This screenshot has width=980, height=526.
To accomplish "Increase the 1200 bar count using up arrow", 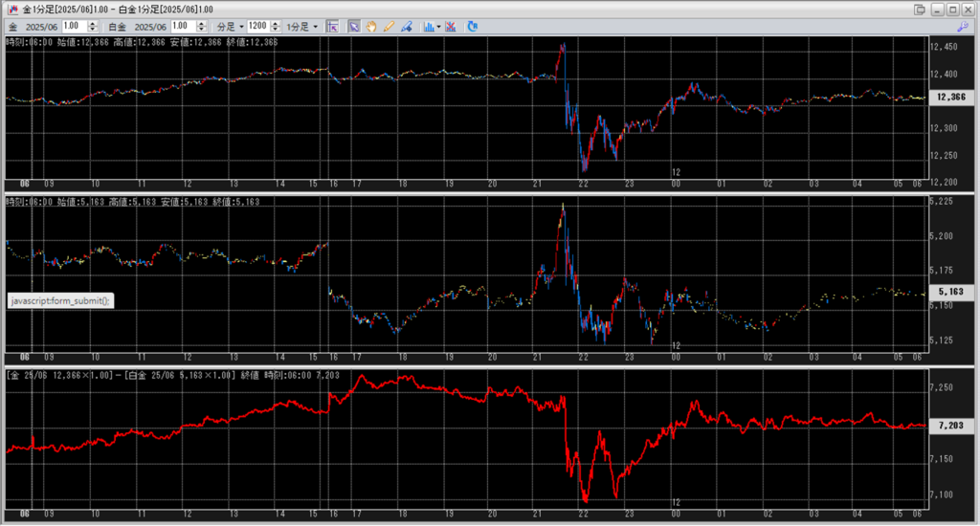I will pyautogui.click(x=276, y=23).
